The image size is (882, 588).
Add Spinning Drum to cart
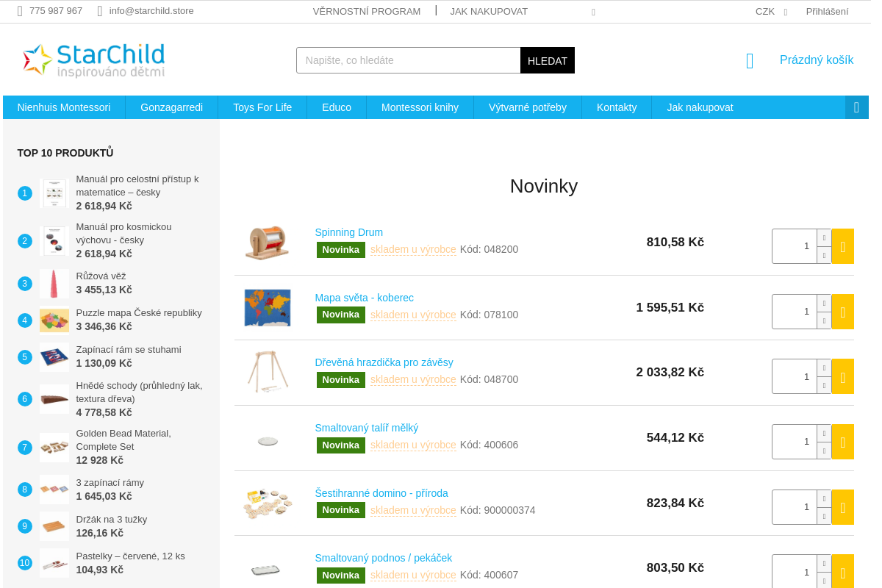tap(842, 246)
